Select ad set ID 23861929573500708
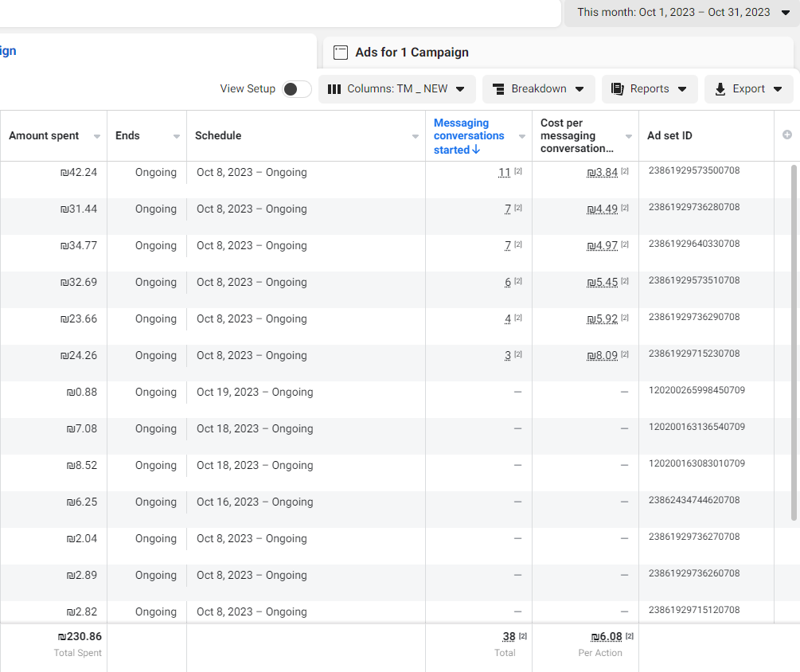The width and height of the screenshot is (800, 672). (x=694, y=170)
